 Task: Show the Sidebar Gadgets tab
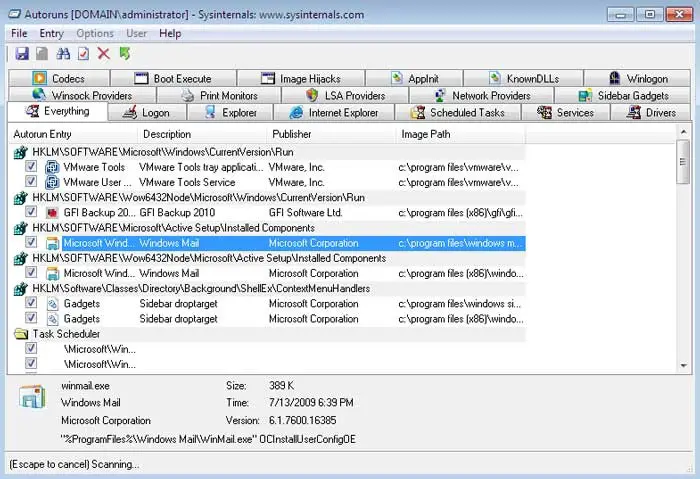coord(623,96)
